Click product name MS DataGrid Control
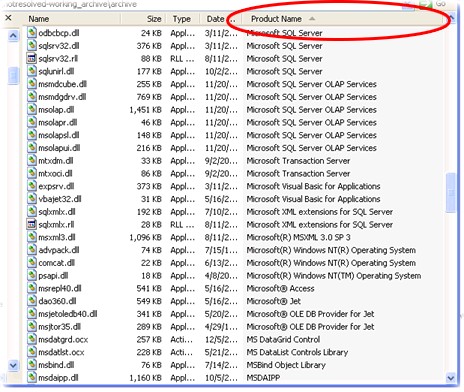This screenshot has height=392, width=464. pos(283,340)
